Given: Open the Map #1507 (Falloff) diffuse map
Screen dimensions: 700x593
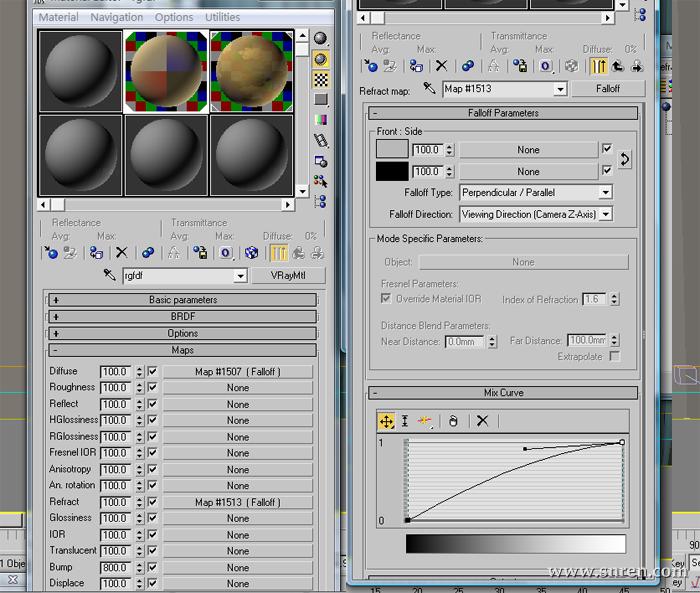Looking at the screenshot, I should point(238,372).
